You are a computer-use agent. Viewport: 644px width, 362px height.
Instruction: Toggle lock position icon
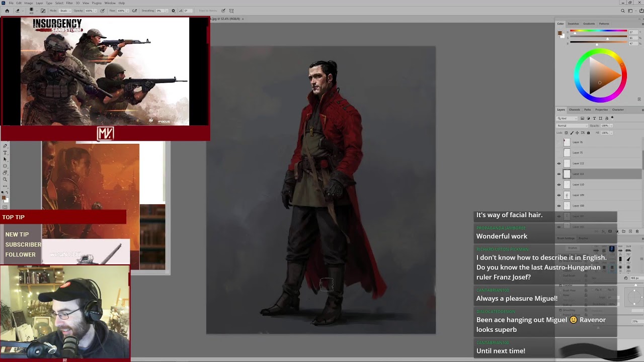pos(577,133)
